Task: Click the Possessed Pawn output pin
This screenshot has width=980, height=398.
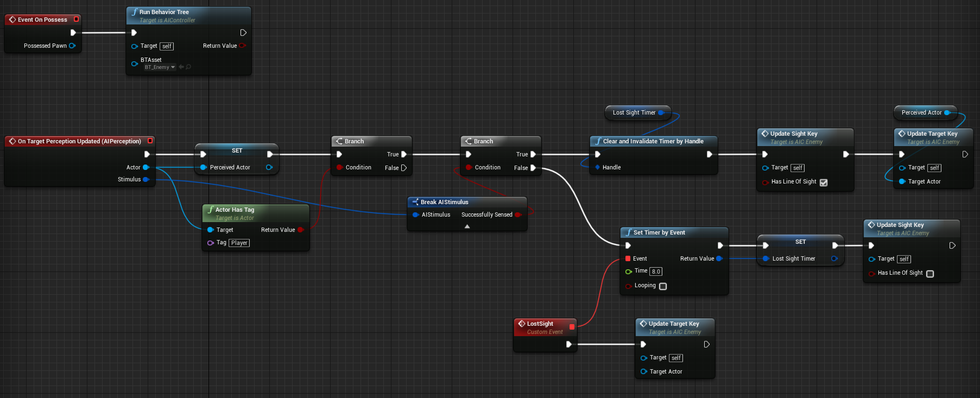Action: pyautogui.click(x=72, y=46)
